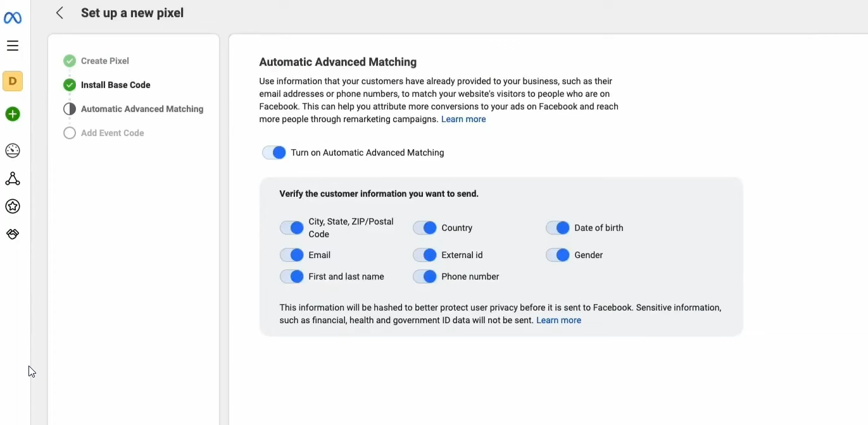Go to Install Base Code step

point(116,85)
